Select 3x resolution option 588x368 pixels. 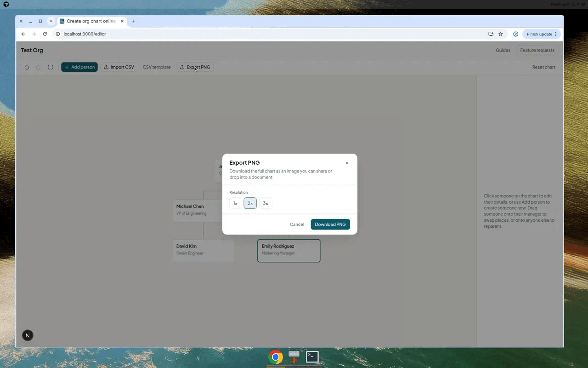point(266,203)
